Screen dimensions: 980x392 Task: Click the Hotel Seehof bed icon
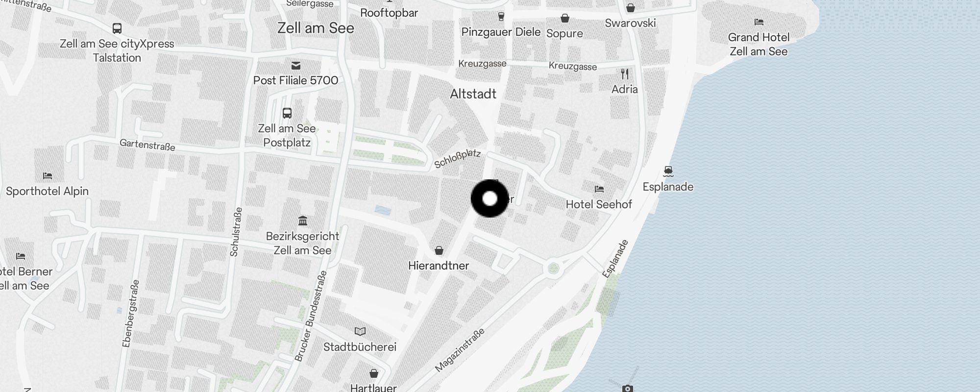click(599, 189)
